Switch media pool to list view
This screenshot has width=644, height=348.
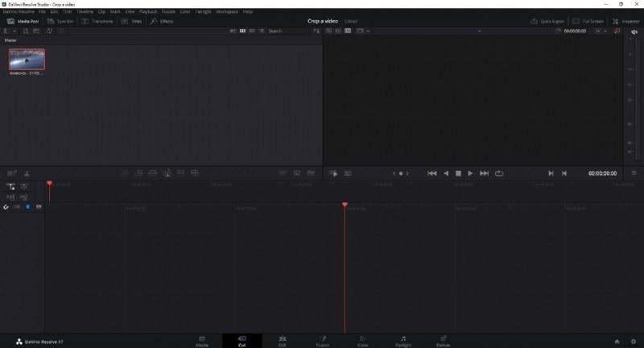coord(262,31)
